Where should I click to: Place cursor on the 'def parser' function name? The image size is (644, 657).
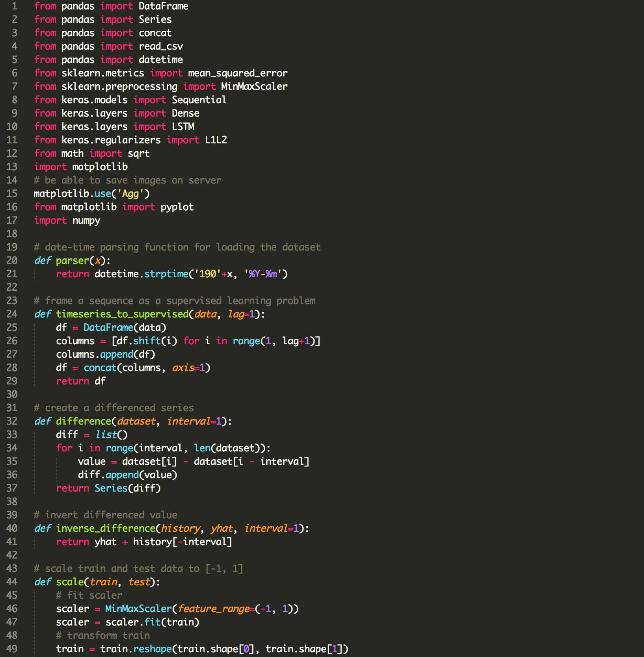(x=73, y=261)
